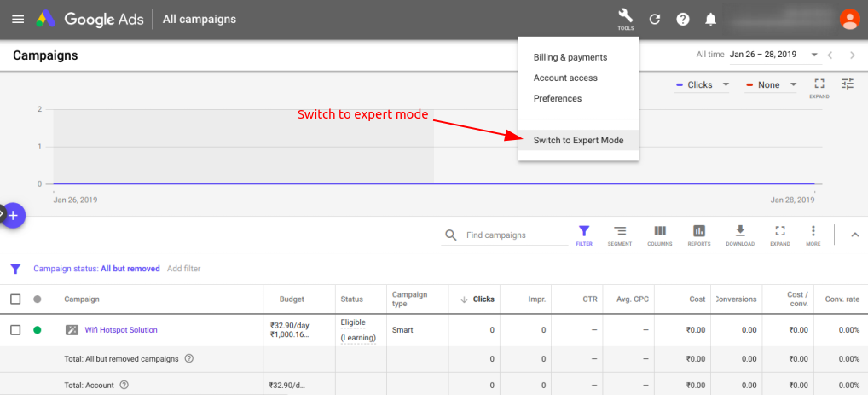This screenshot has width=868, height=395.
Task: Open the date range dropdown
Action: (774, 55)
